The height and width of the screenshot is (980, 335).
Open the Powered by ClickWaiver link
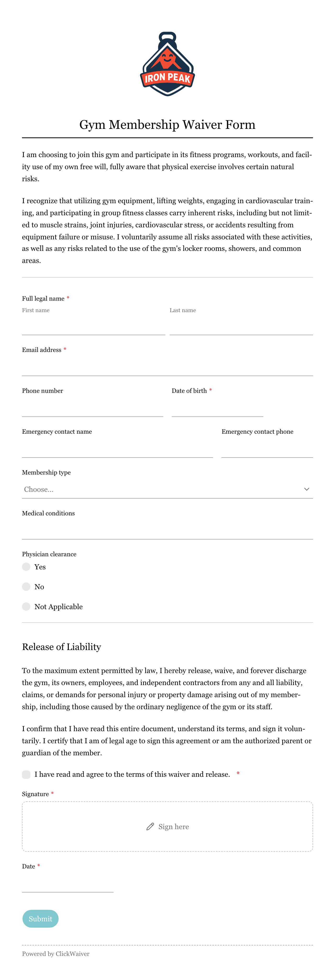coord(56,953)
